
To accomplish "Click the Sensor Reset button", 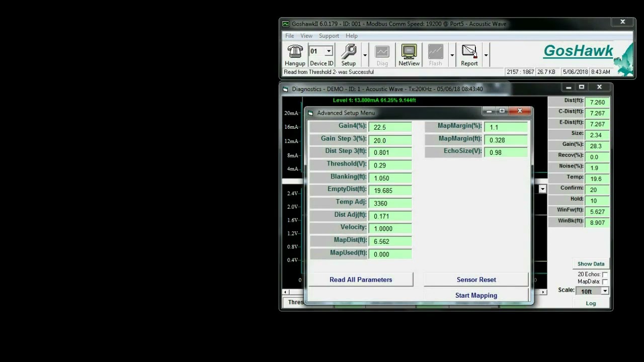I will (x=476, y=280).
